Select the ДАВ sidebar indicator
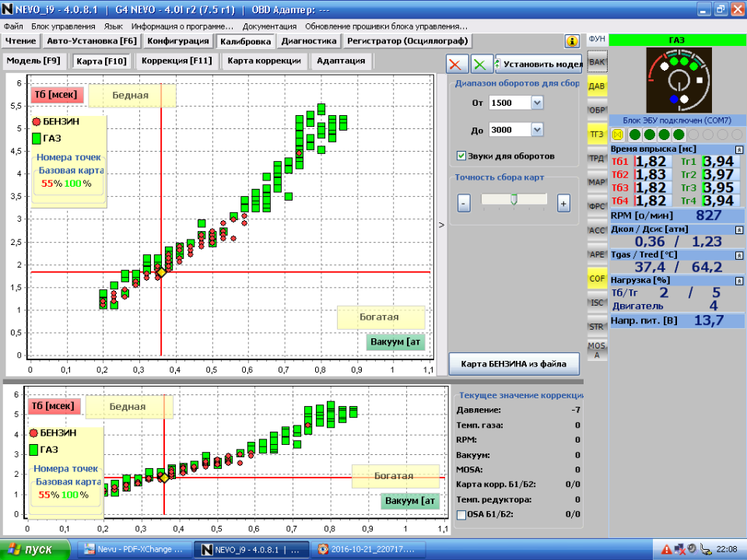This screenshot has height=560, width=747. coord(597,86)
